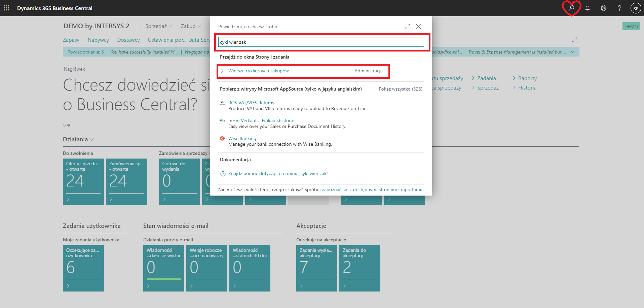Open the help question mark icon
The height and width of the screenshot is (308, 644).
click(x=619, y=8)
